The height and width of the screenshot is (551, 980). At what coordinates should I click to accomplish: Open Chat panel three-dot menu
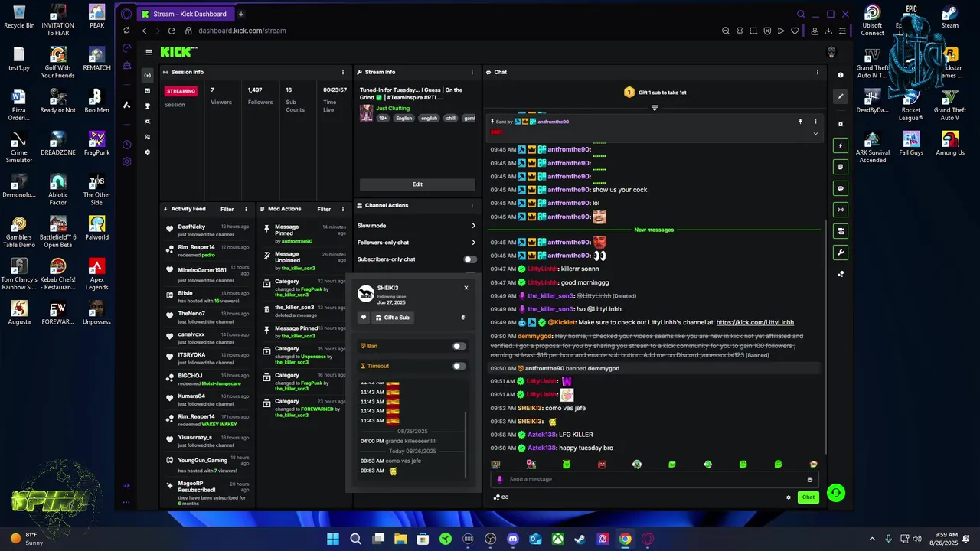817,72
